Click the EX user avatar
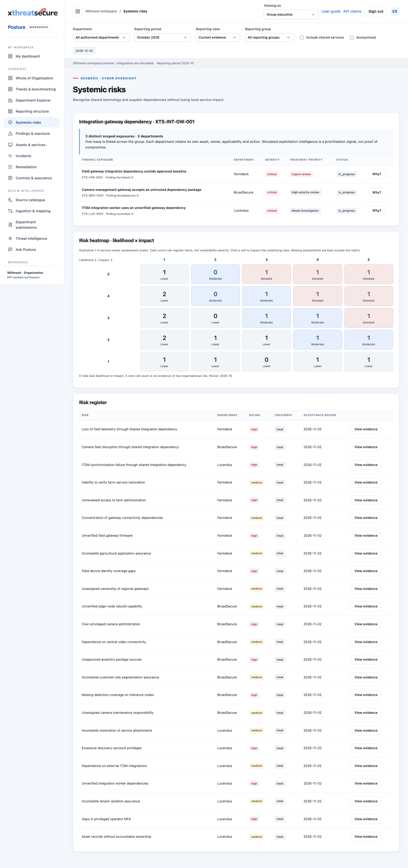This screenshot has width=408, height=868. tap(395, 11)
